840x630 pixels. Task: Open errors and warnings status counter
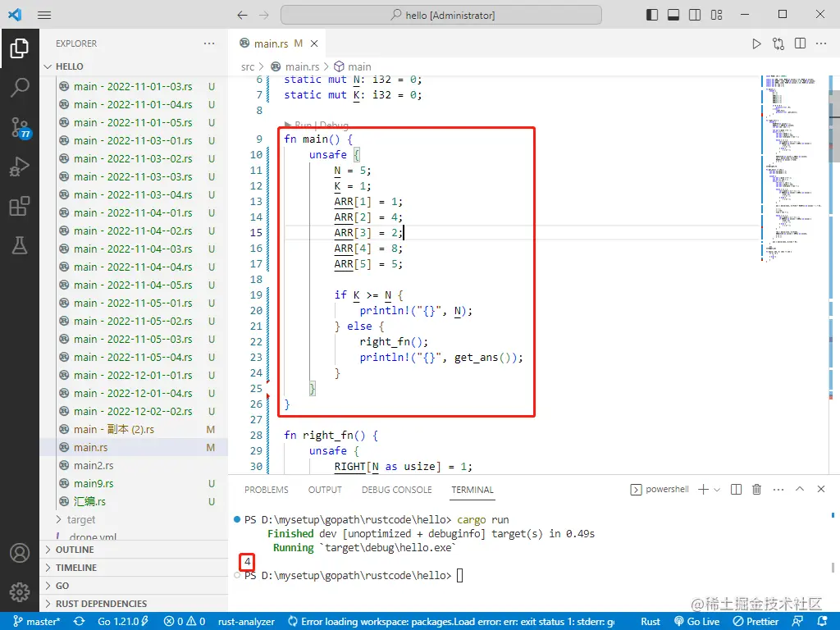pos(185,622)
